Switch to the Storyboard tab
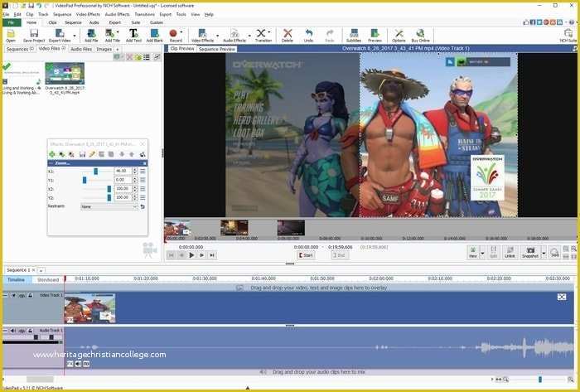Screen dimensions: 580x392 pos(48,280)
